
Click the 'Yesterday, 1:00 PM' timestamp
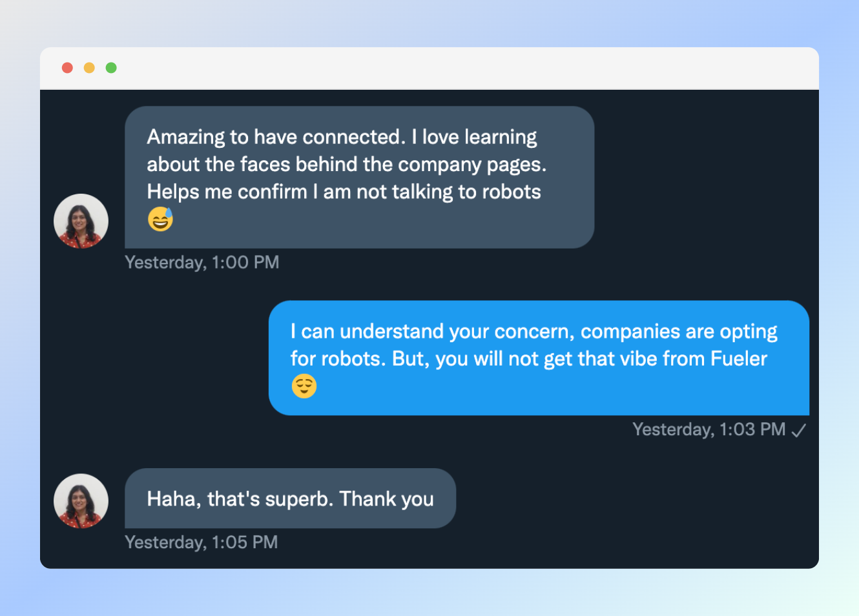click(202, 263)
